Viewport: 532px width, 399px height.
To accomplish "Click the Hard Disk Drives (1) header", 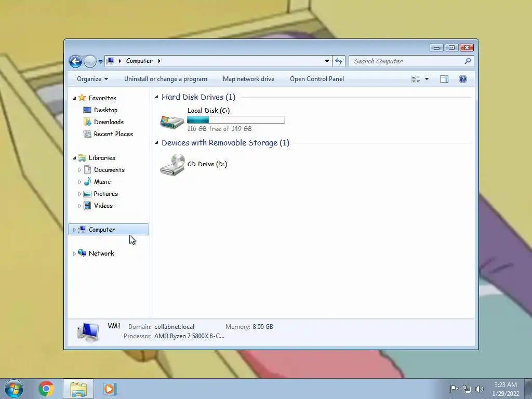I will point(198,97).
